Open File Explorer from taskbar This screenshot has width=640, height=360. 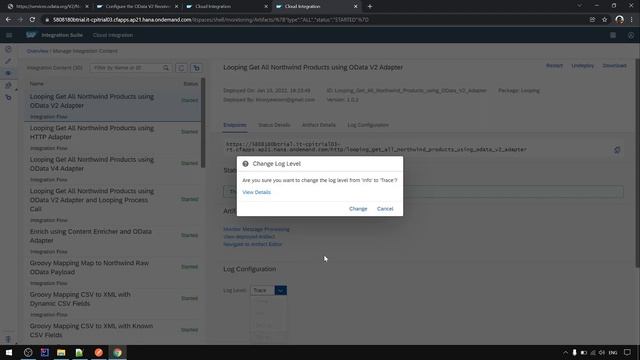tap(61, 352)
